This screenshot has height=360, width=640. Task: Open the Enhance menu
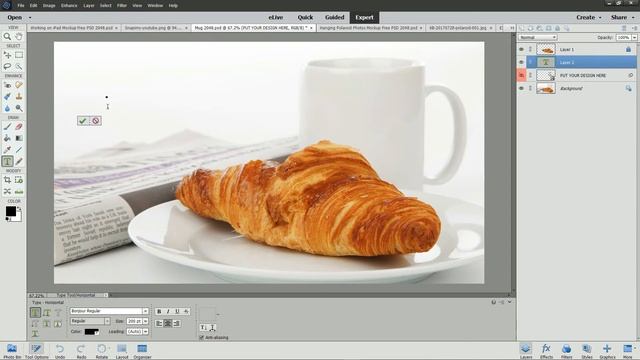(69, 6)
